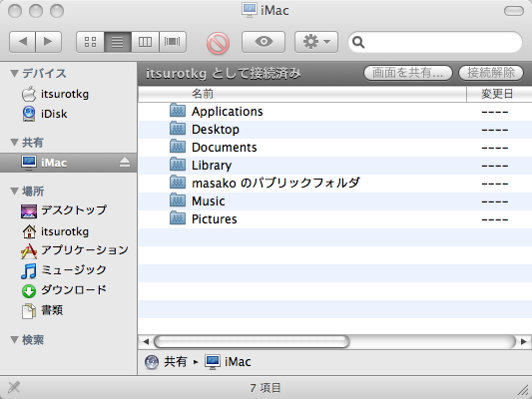Viewport: 532px width, 399px height.
Task: Click the magnifying glass search icon
Action: pos(358,42)
